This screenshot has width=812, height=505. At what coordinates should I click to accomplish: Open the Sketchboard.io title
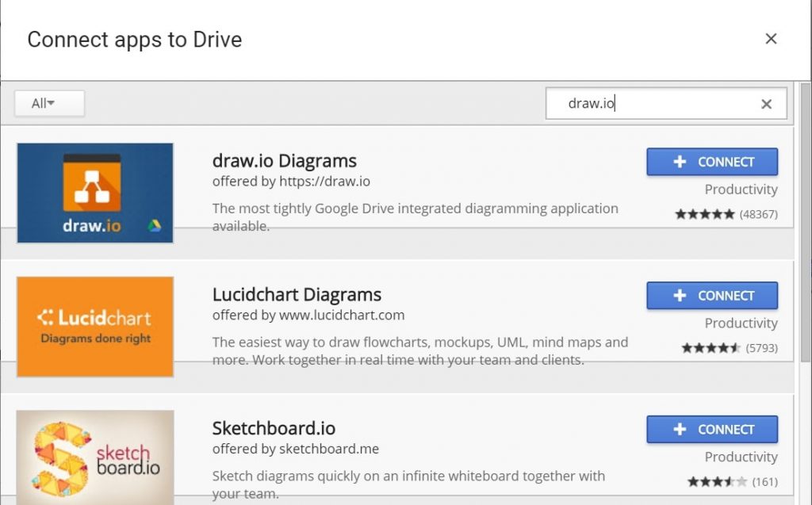coord(274,428)
